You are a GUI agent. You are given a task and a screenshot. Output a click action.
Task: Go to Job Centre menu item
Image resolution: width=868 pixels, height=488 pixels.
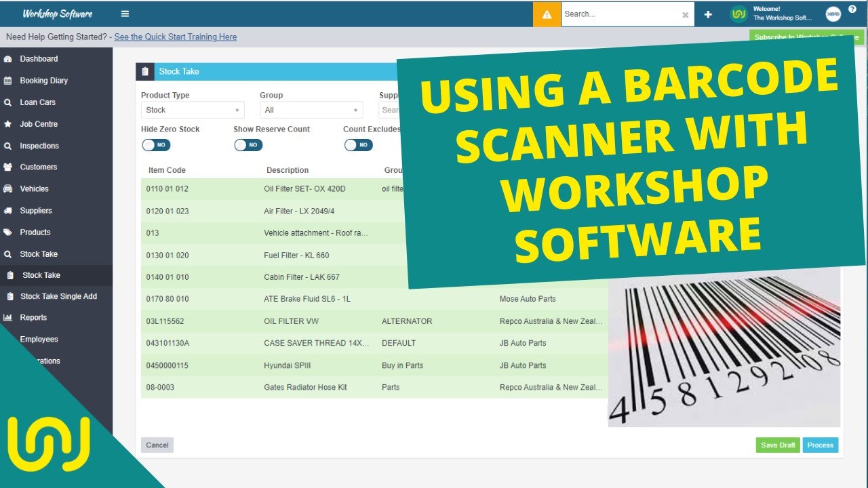39,124
